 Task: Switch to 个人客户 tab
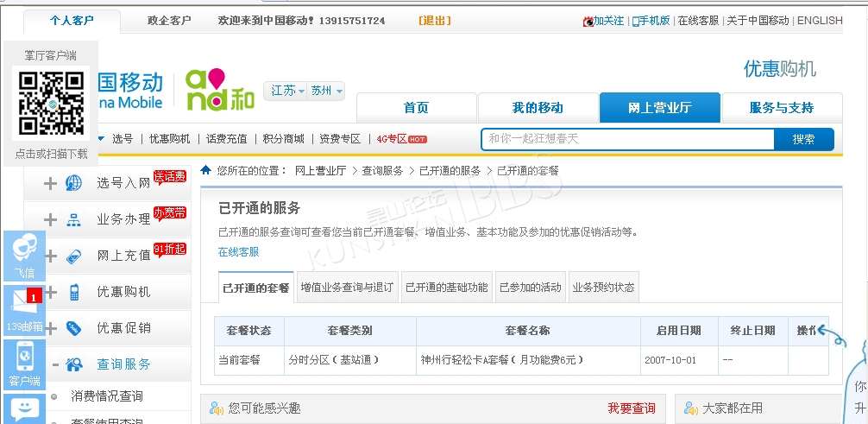pyautogui.click(x=72, y=21)
